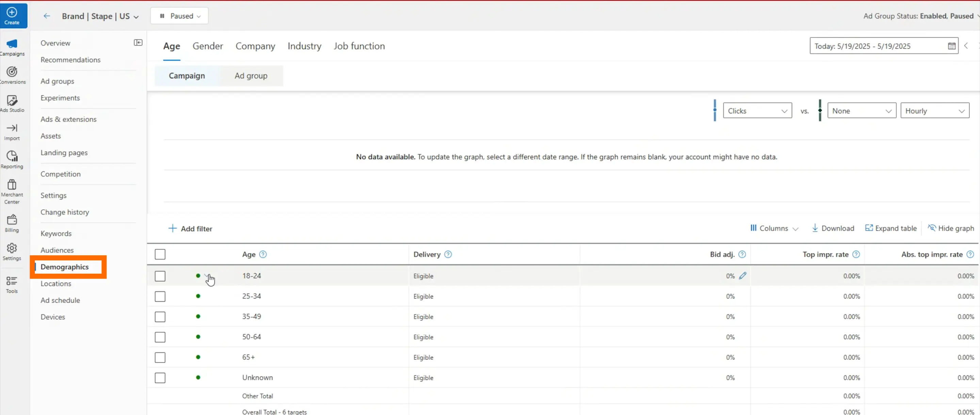Click the Create plus button
The image size is (980, 415).
coord(12,16)
